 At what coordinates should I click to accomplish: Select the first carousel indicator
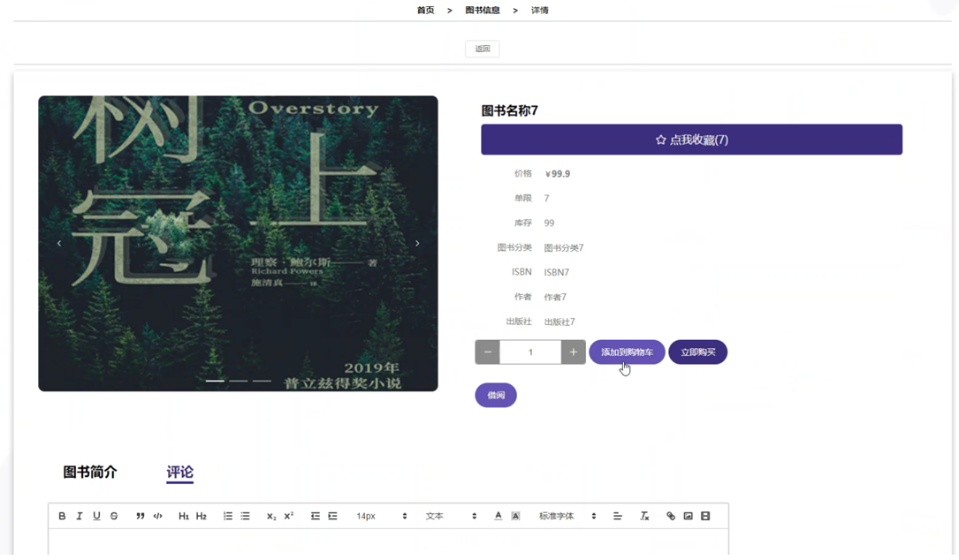click(215, 381)
